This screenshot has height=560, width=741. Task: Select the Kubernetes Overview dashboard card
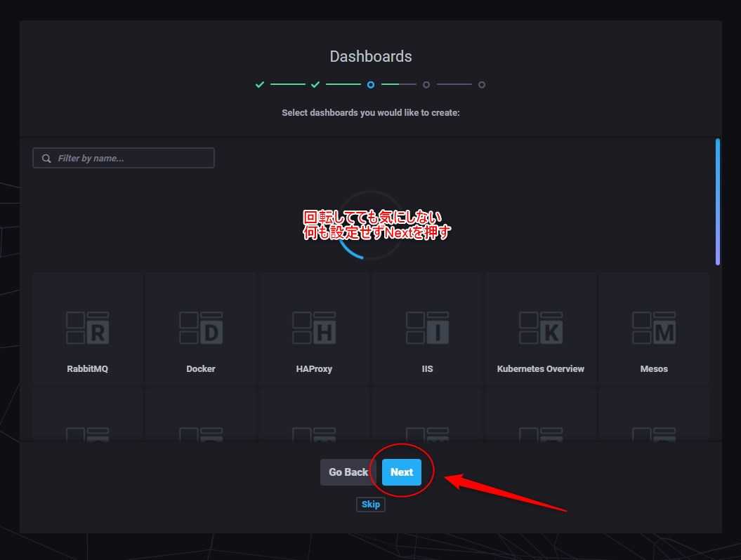pos(541,328)
